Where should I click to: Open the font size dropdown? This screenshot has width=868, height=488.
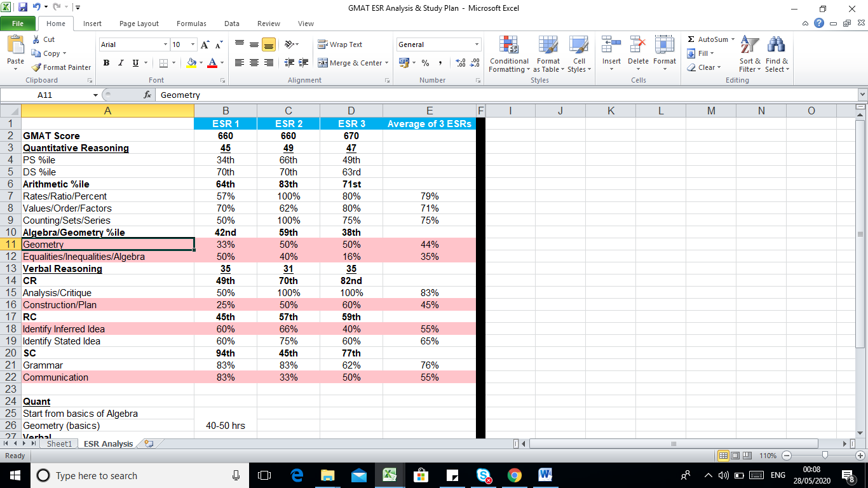[193, 44]
